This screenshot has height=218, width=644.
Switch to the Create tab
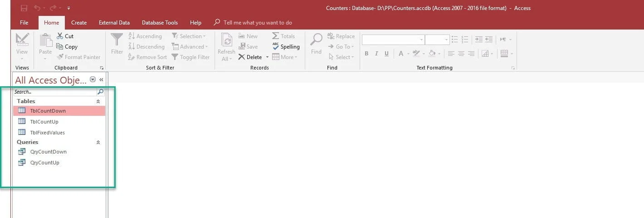pos(79,22)
